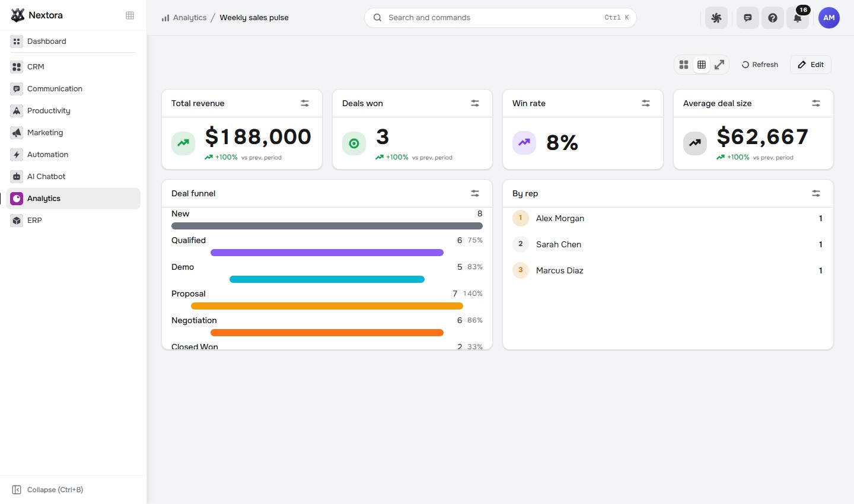Switch to grid table layout view
Screen dimensions: 854x504
coord(702,65)
